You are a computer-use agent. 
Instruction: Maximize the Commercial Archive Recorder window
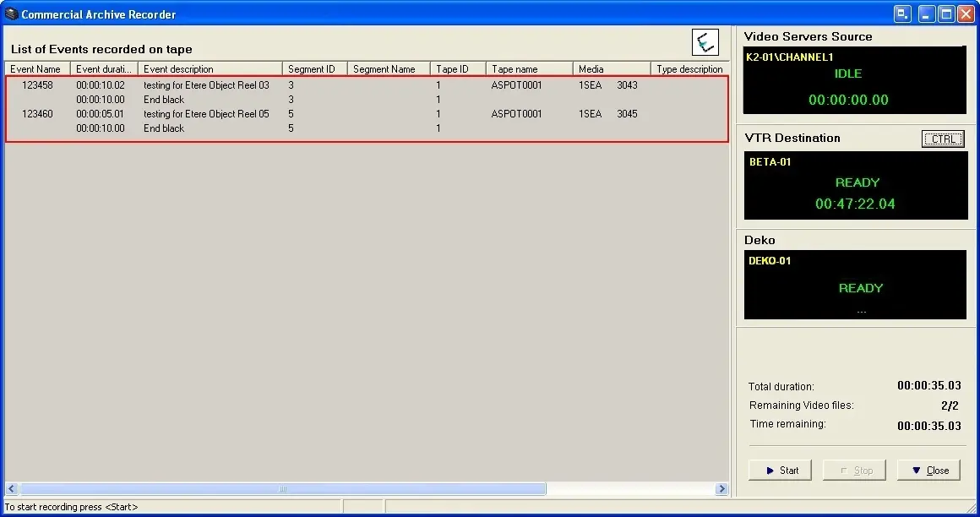pos(946,14)
